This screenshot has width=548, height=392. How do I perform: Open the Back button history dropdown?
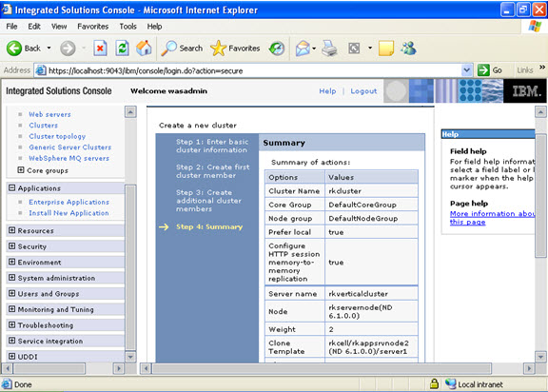point(49,48)
